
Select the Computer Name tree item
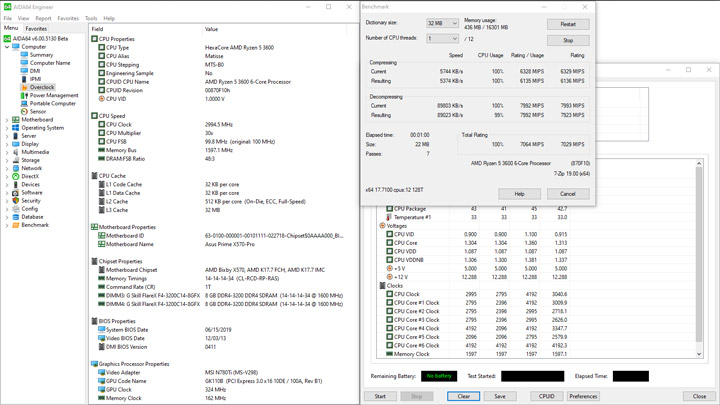pyautogui.click(x=50, y=63)
